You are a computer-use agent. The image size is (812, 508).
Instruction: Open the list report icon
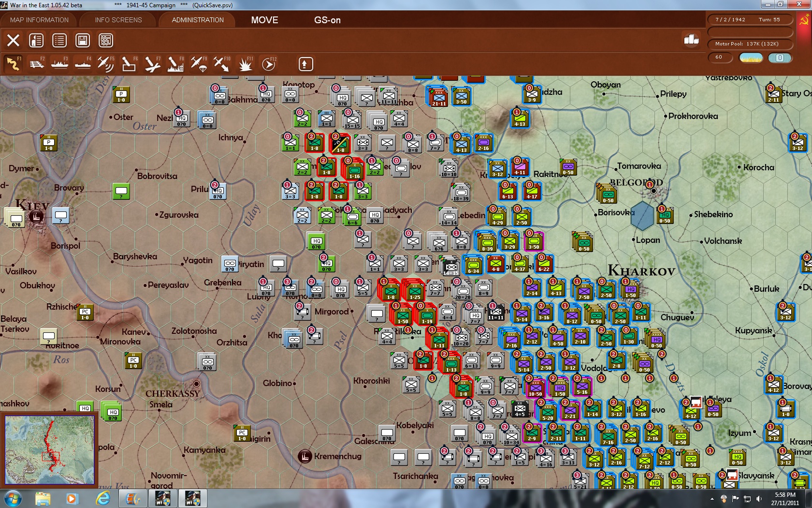click(59, 40)
